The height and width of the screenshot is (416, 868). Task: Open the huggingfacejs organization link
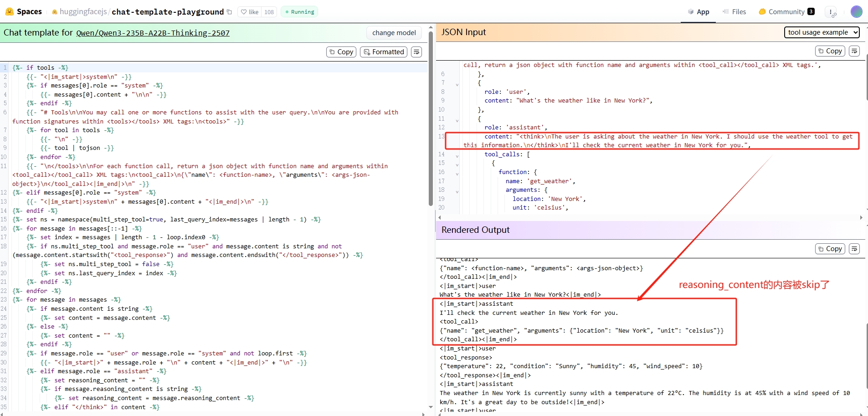point(83,12)
